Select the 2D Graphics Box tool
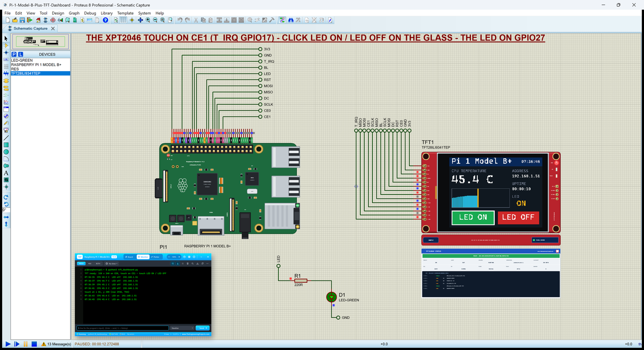644x350 pixels. tap(6, 145)
